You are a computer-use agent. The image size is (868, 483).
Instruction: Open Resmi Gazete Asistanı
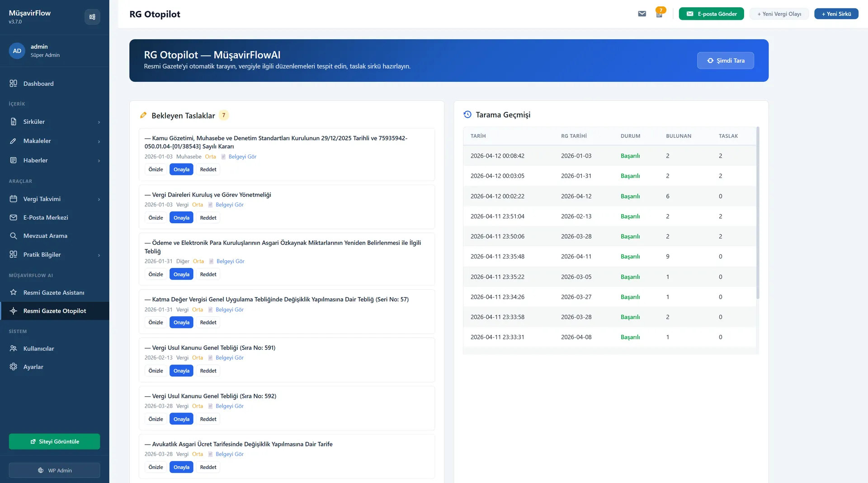click(54, 292)
